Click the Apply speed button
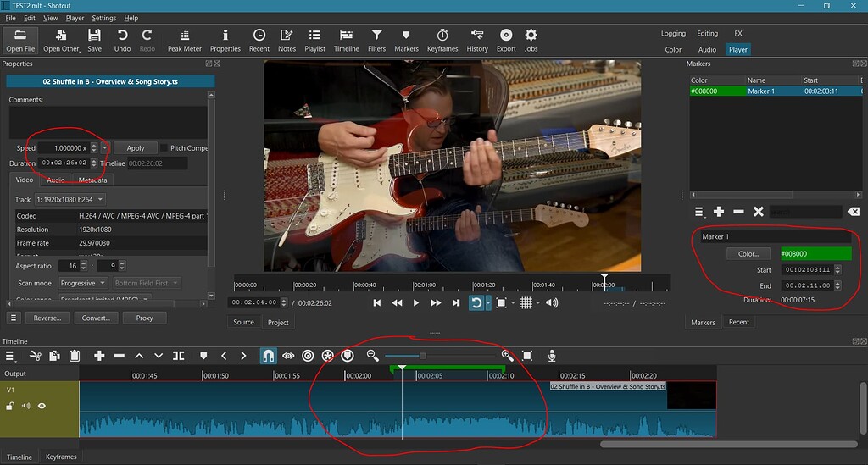The width and height of the screenshot is (868, 465). (x=136, y=148)
